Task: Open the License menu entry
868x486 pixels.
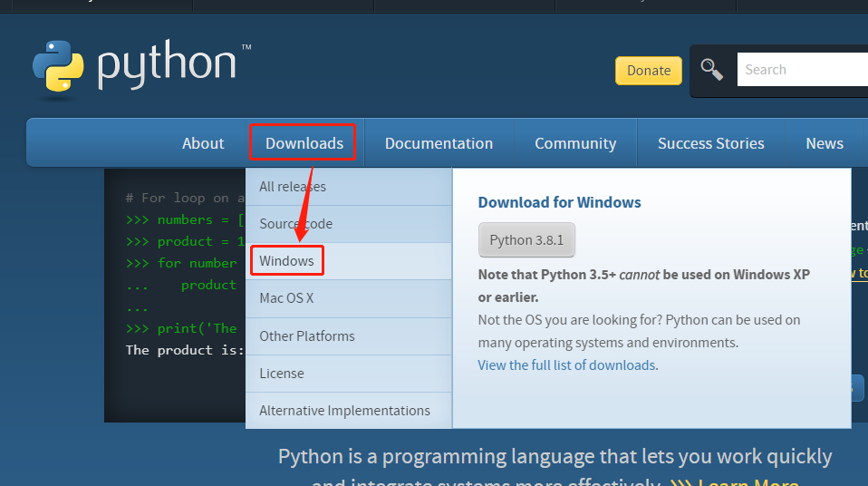Action: click(282, 374)
